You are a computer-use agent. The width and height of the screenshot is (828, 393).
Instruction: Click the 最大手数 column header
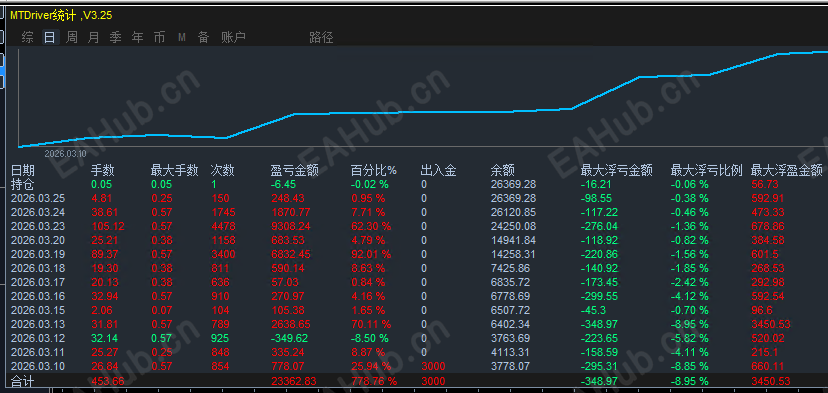coord(175,171)
